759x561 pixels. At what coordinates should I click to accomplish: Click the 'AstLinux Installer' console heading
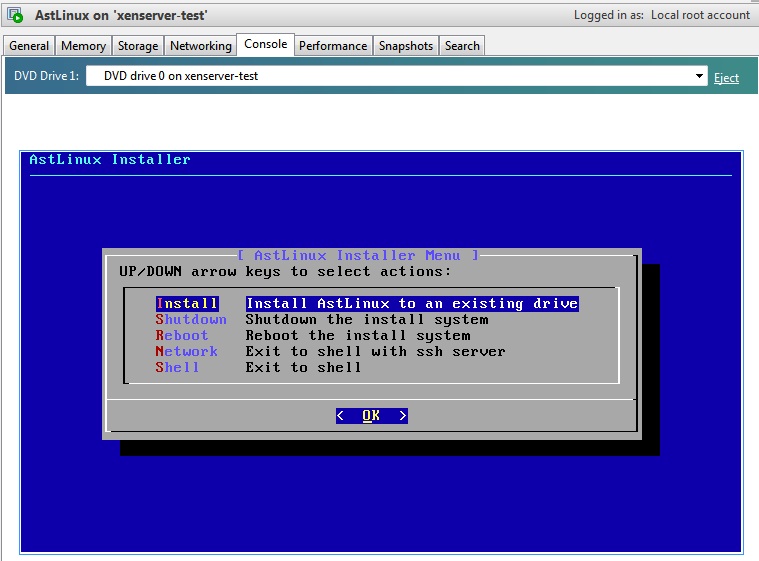tap(110, 159)
